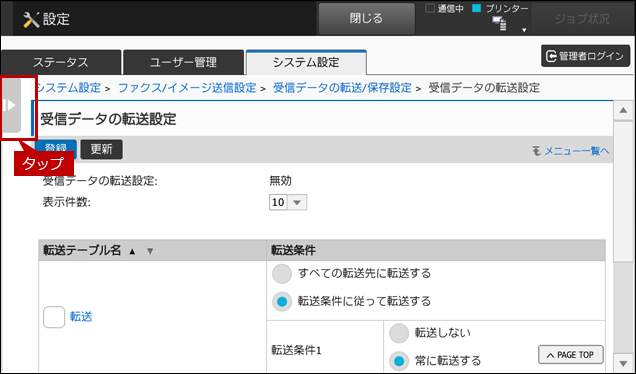Sort 転送テーブル名 ascending with up triangle

point(132,251)
